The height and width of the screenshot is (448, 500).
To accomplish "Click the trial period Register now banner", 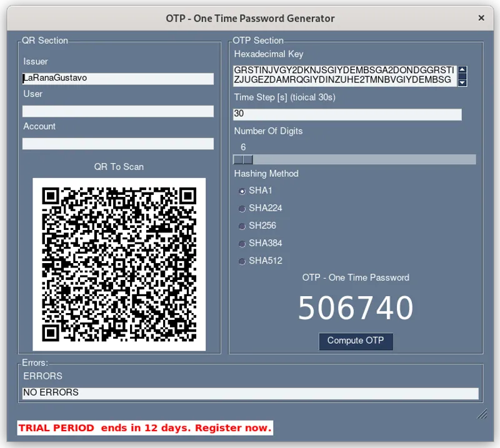I will (145, 428).
